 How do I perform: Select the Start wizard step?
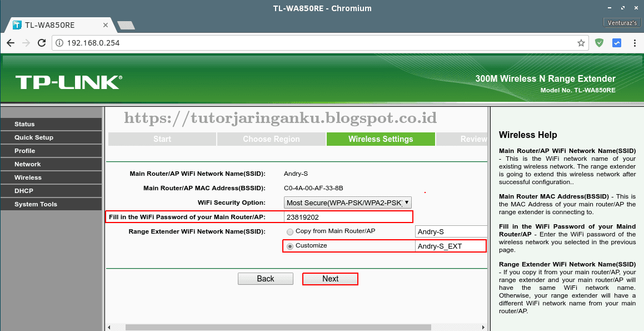[162, 139]
